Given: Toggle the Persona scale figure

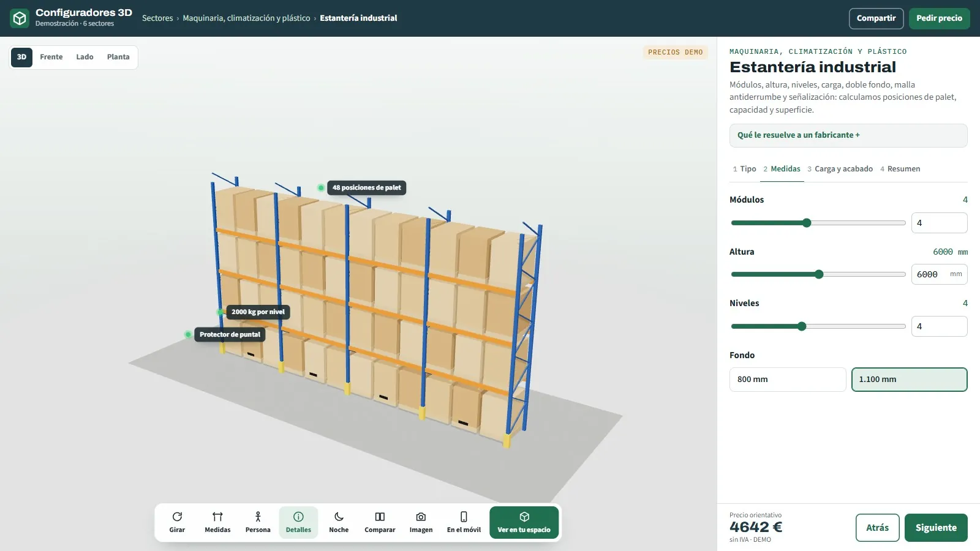Looking at the screenshot, I should tap(258, 522).
